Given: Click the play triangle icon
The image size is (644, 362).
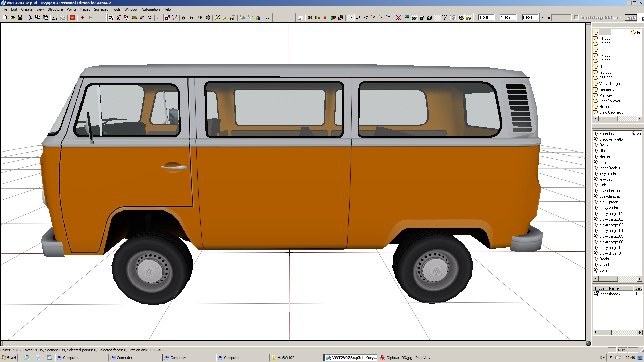Looking at the screenshot, I should click(x=90, y=18).
